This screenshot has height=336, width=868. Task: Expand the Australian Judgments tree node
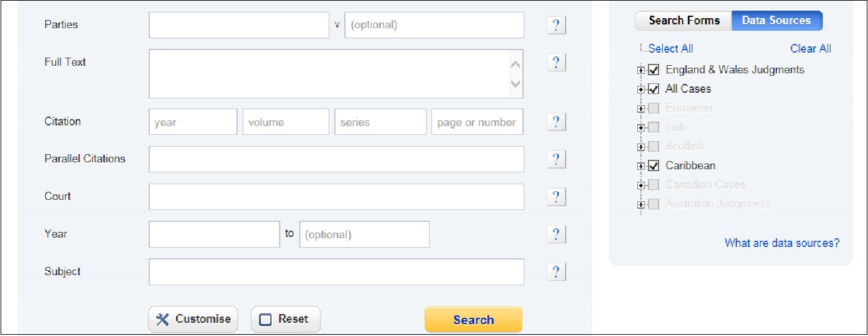[640, 204]
